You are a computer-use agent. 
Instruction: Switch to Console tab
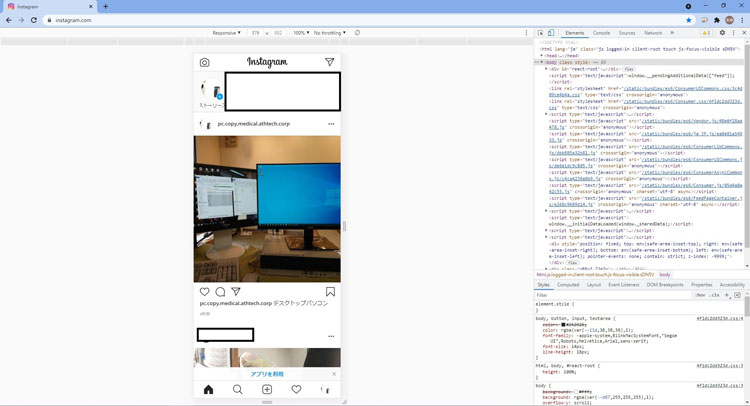click(x=601, y=33)
